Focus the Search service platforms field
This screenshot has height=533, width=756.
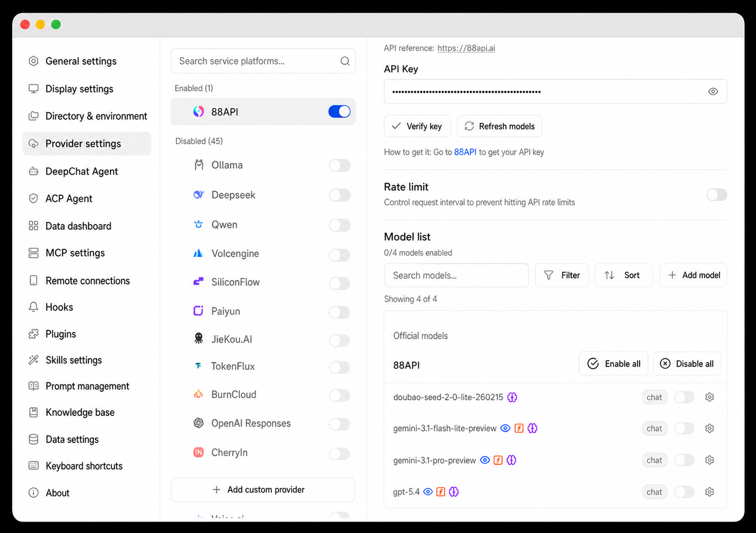pos(263,61)
